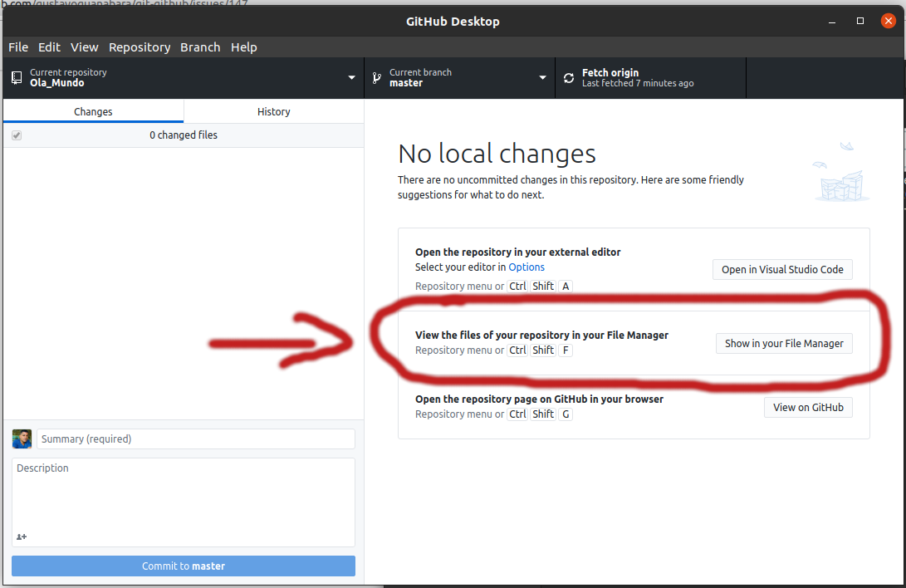Click Open in Visual Studio Code
The height and width of the screenshot is (588, 906).
point(781,269)
